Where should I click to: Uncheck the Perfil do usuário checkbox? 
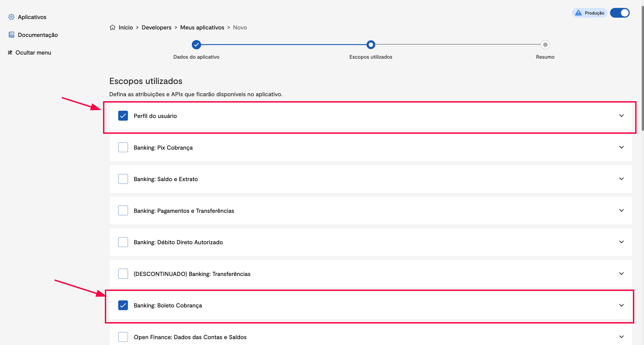tap(123, 116)
